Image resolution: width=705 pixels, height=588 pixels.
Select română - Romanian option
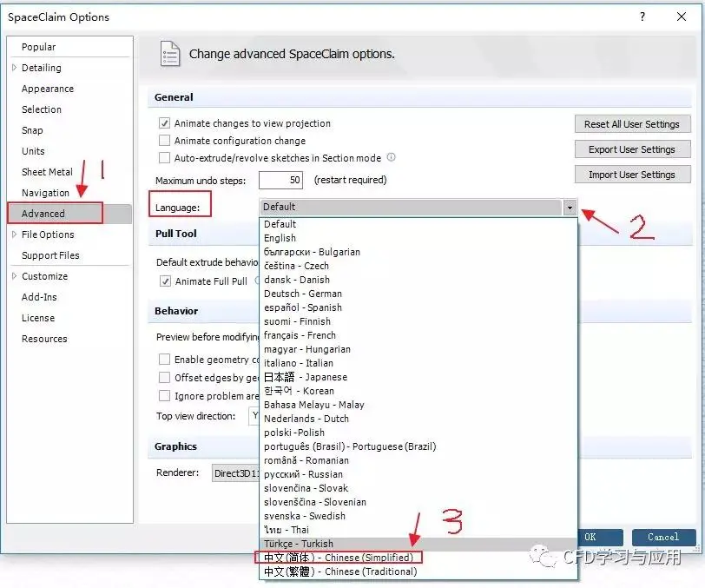418,460
